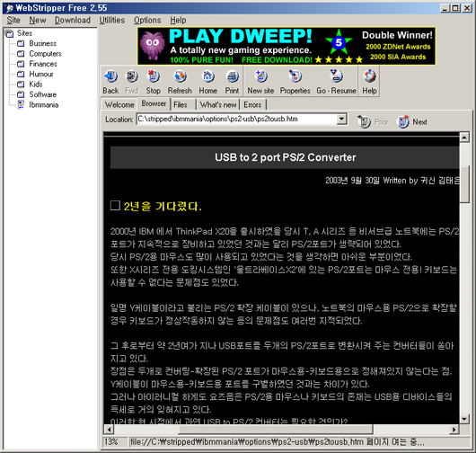Expand the Location dropdown arrow
The image size is (476, 453).
[x=341, y=119]
